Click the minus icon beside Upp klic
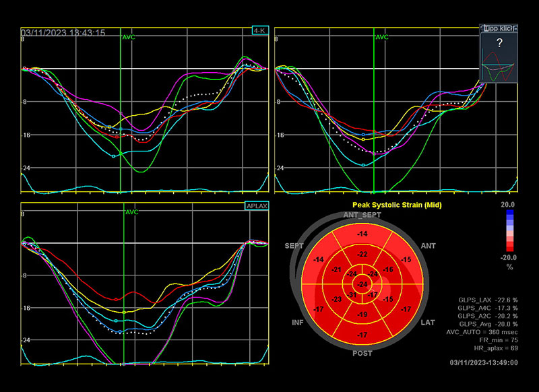Viewport: 539px width, 392px height. [516, 28]
